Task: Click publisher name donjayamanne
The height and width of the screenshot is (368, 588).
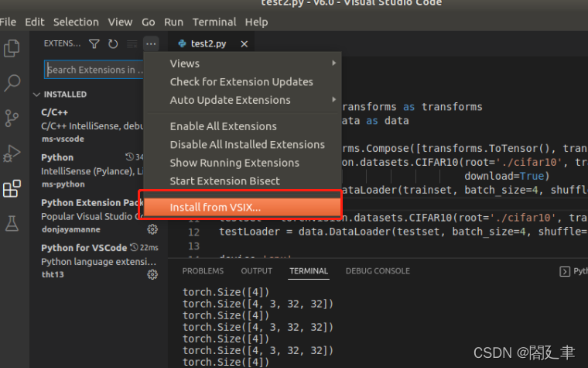Action: click(71, 229)
